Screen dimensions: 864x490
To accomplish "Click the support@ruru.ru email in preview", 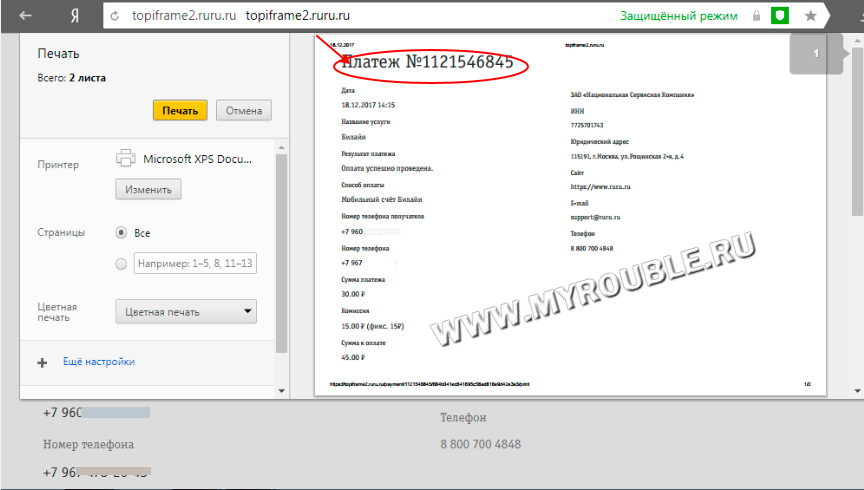I will [595, 217].
